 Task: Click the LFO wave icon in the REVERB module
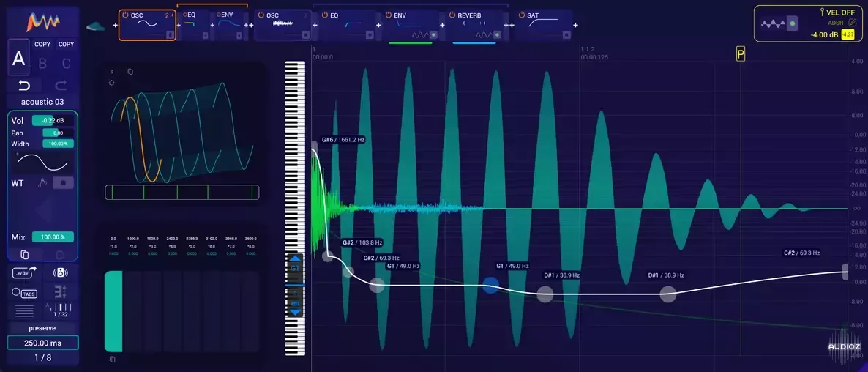[483, 34]
